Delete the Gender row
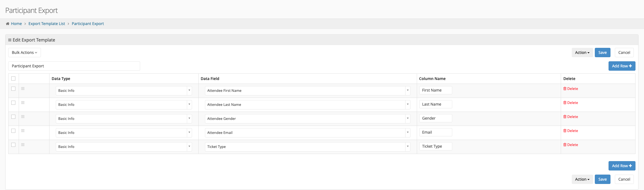Image resolution: width=644 pixels, height=190 pixels. [571, 117]
